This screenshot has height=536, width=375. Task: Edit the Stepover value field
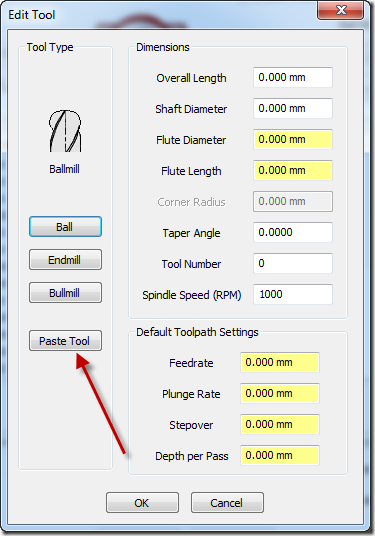tap(280, 424)
